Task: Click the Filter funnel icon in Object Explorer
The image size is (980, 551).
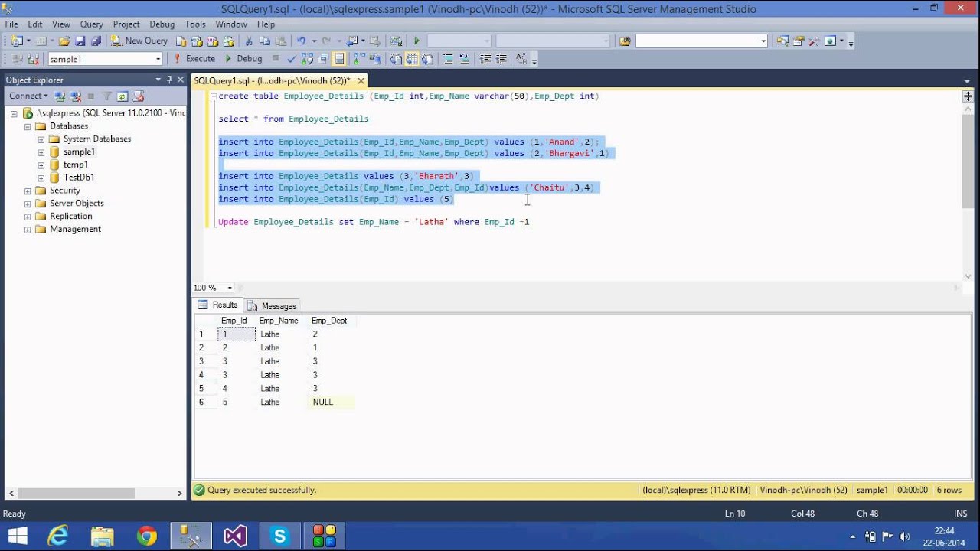Action: (x=106, y=96)
